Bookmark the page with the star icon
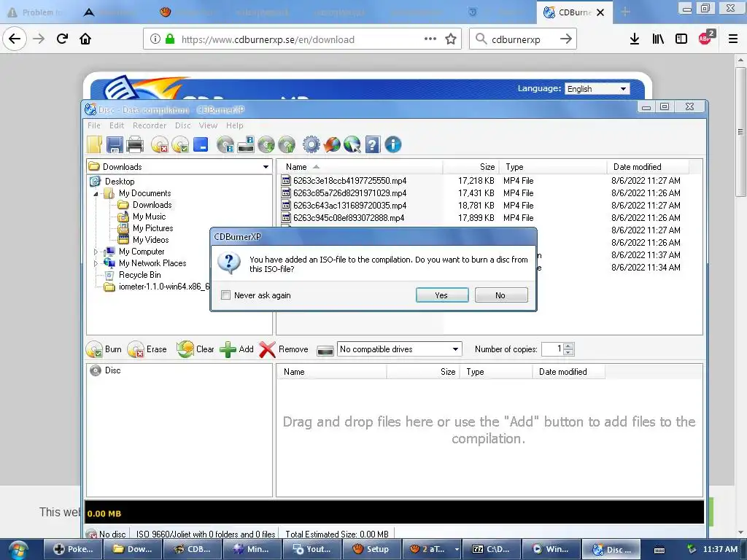747x560 pixels. coord(451,39)
